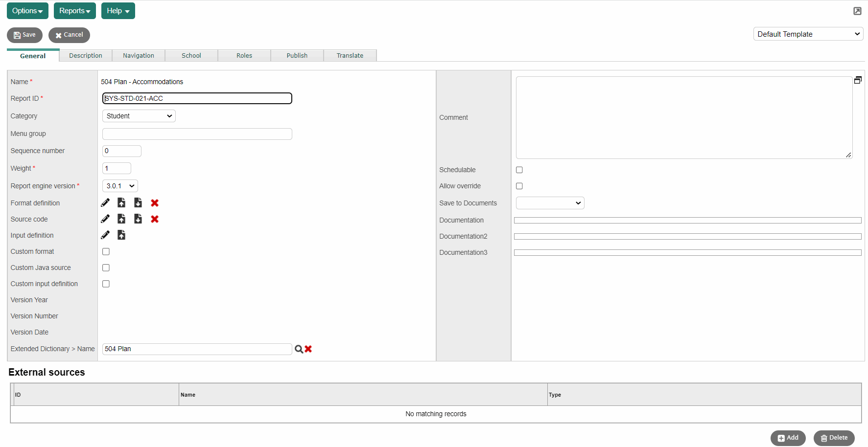The height and width of the screenshot is (447, 868).
Task: Check the Schedulable option
Action: click(x=519, y=170)
